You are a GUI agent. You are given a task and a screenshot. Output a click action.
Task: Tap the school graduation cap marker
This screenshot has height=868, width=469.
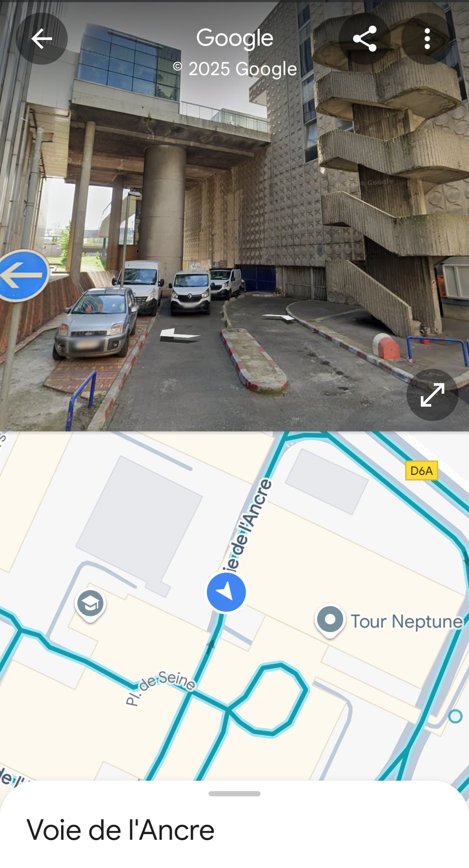90,605
